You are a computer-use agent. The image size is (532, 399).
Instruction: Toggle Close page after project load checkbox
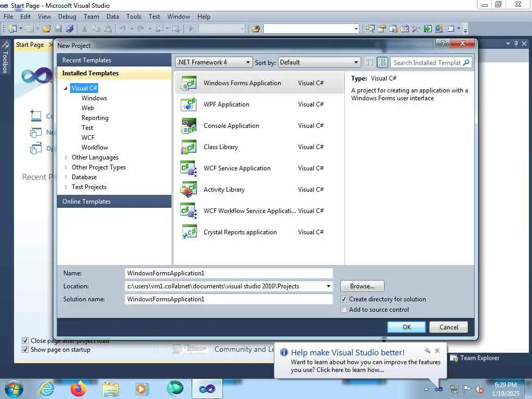pos(25,341)
